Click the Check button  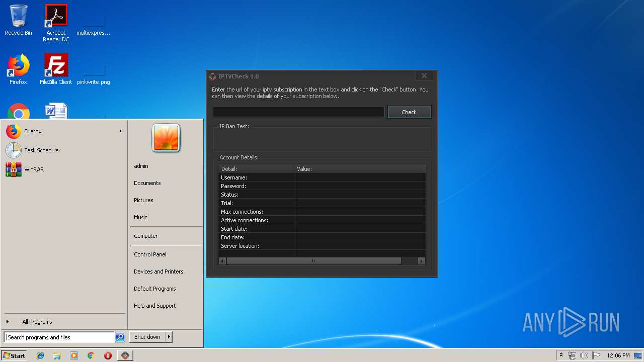(x=409, y=112)
